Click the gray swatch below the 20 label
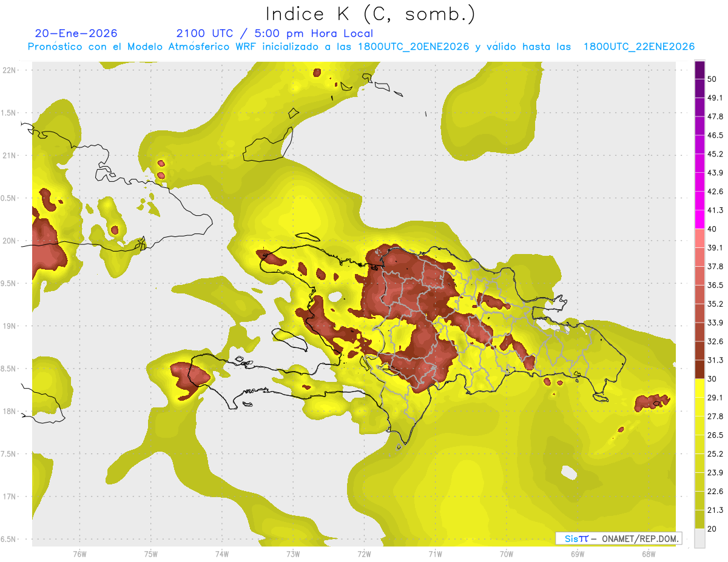The height and width of the screenshot is (562, 728). tap(699, 538)
